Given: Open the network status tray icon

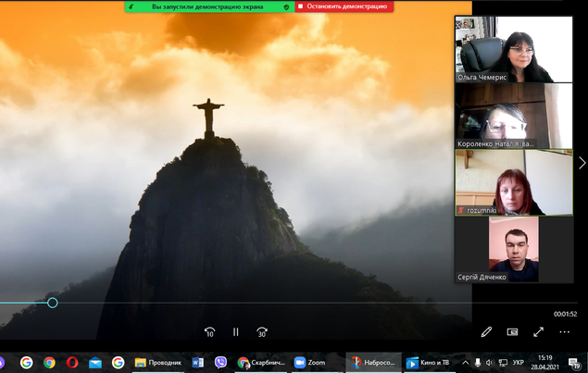Looking at the screenshot, I should [503, 363].
